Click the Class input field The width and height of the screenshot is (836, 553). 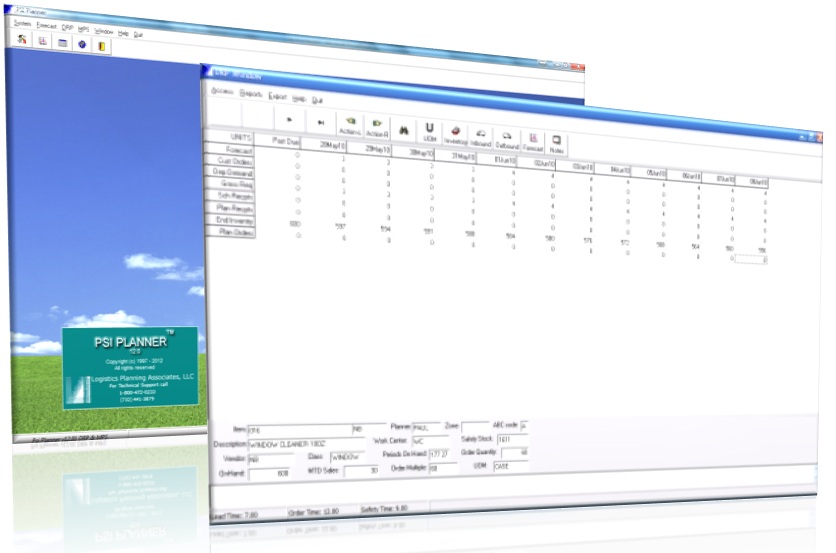348,457
